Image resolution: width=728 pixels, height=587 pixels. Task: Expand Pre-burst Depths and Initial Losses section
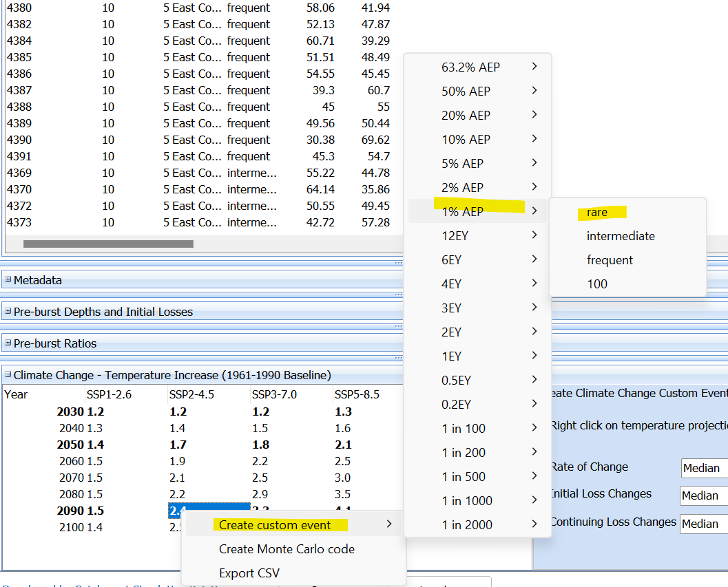pos(8,312)
